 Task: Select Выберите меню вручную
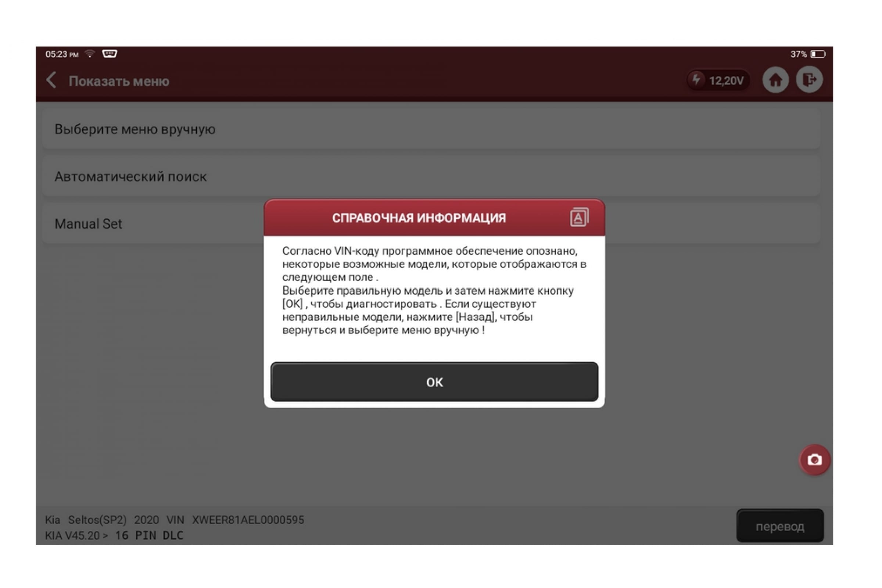click(431, 129)
